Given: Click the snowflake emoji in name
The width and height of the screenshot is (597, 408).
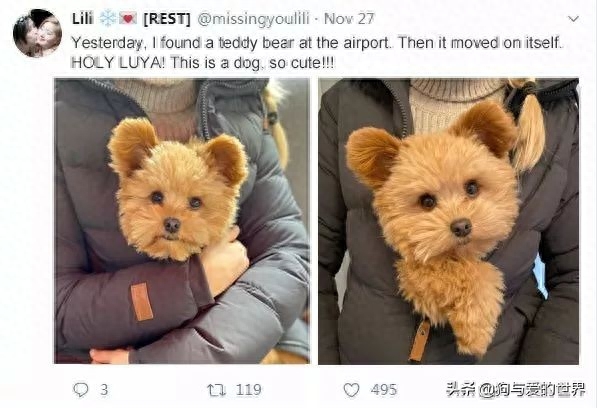Looking at the screenshot, I should (107, 18).
